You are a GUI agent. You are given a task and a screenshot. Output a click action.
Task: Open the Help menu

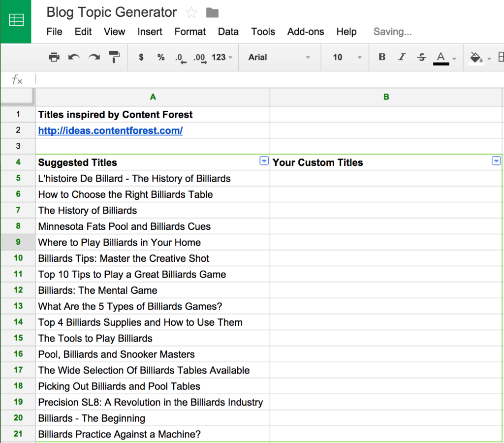coord(346,32)
